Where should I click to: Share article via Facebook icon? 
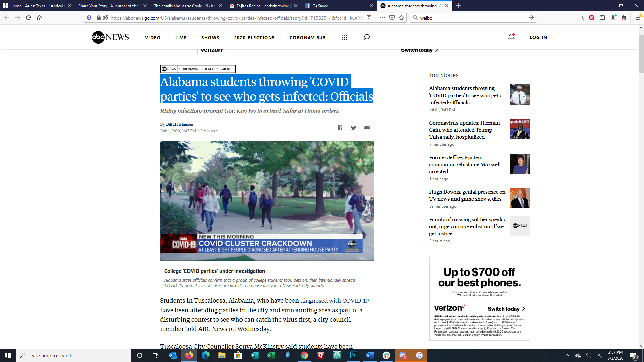click(x=340, y=128)
